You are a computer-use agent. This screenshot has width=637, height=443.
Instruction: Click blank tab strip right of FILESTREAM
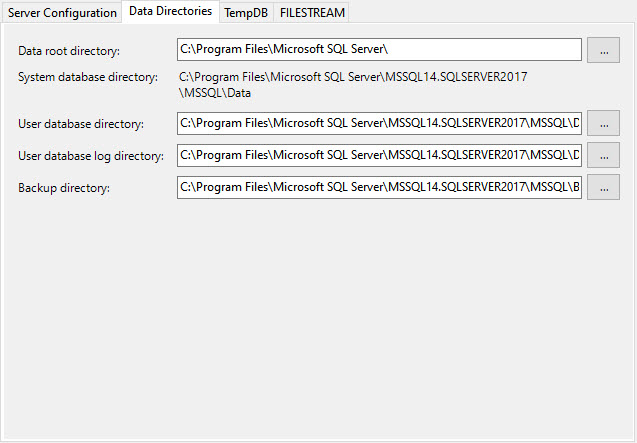point(490,12)
